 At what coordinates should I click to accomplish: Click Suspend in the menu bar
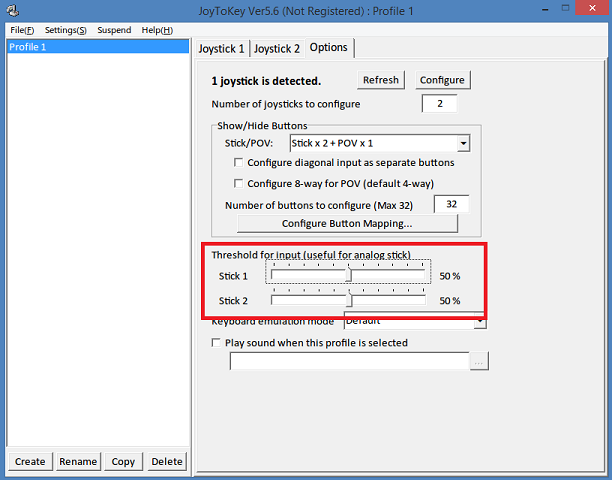point(114,30)
